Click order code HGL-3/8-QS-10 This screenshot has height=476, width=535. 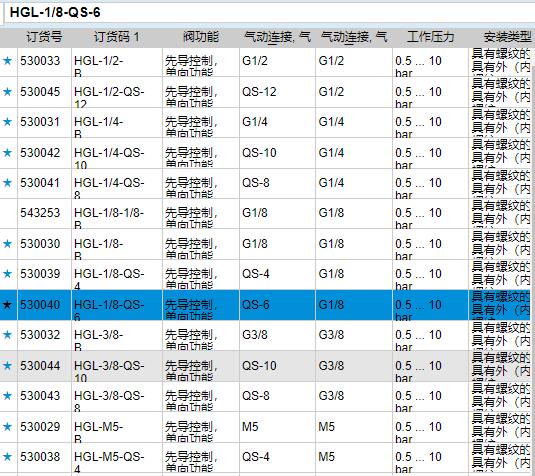click(x=109, y=370)
